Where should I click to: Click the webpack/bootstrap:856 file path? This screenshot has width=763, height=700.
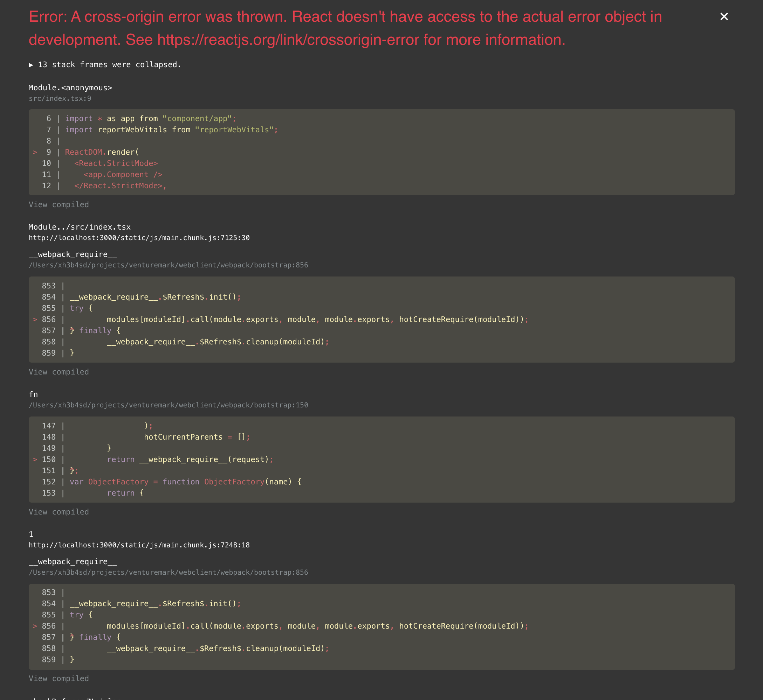168,265
